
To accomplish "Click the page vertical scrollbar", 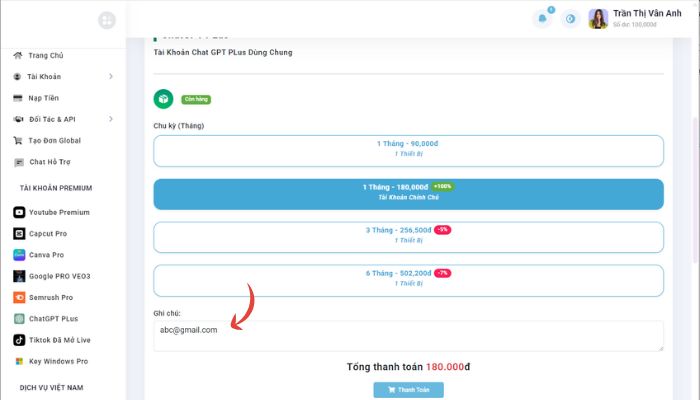I will (696, 190).
